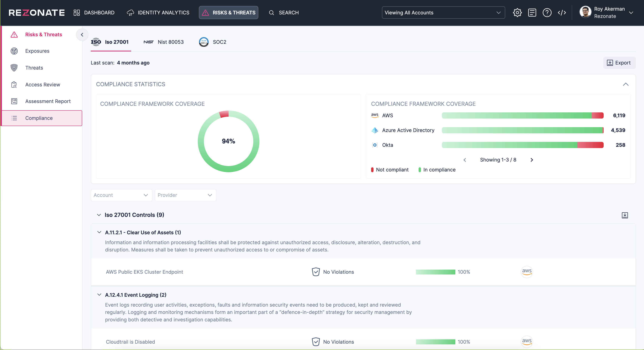The height and width of the screenshot is (350, 644).
Task: Click the Okta compliance coverage bar
Action: click(522, 145)
